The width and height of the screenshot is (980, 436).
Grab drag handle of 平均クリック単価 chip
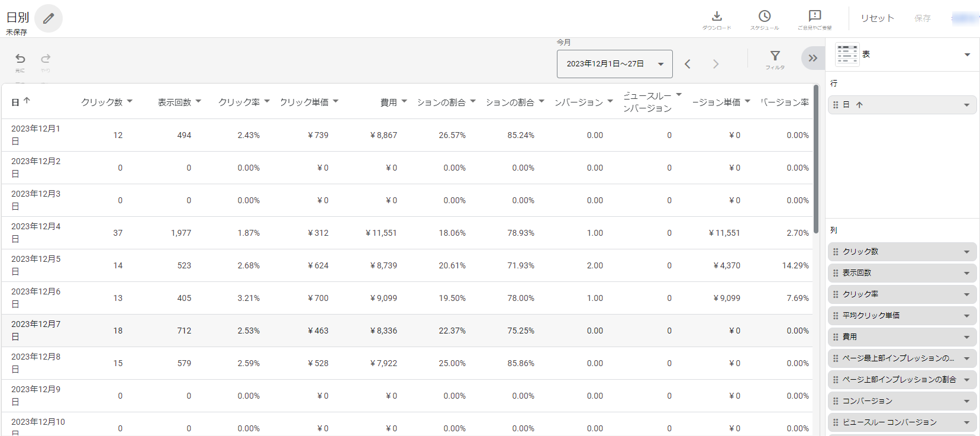pos(836,316)
